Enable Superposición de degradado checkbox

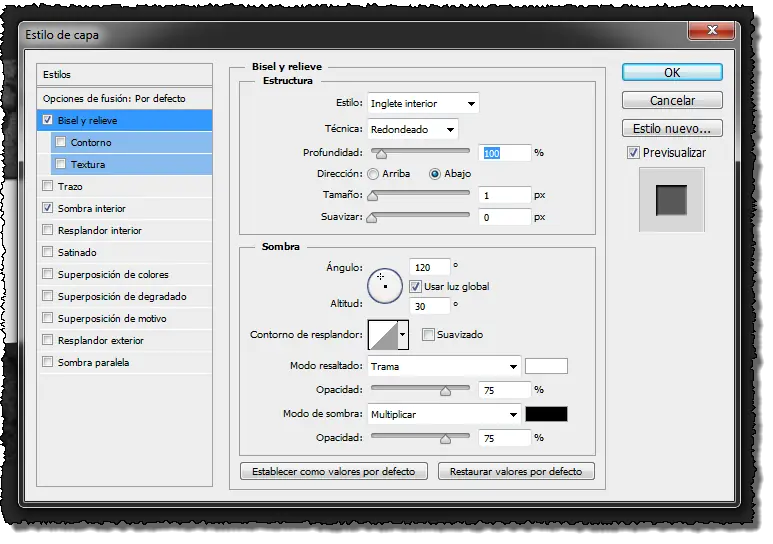[47, 296]
